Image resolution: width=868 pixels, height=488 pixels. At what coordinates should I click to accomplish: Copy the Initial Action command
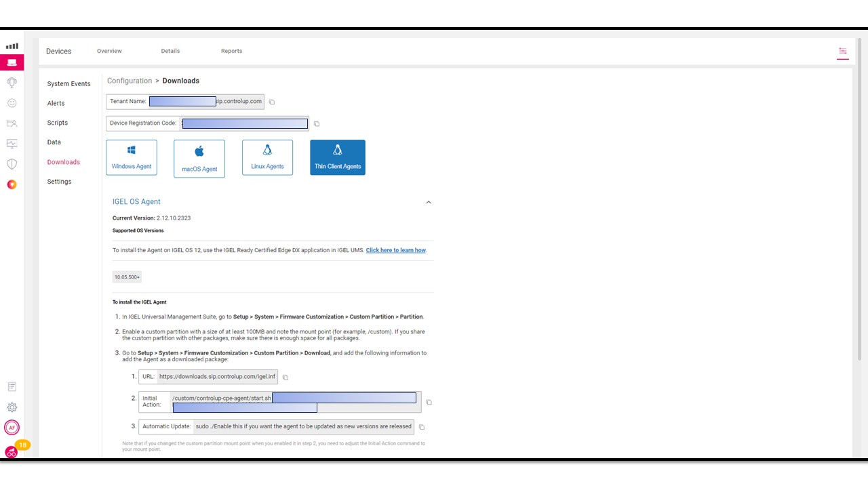pyautogui.click(x=429, y=403)
